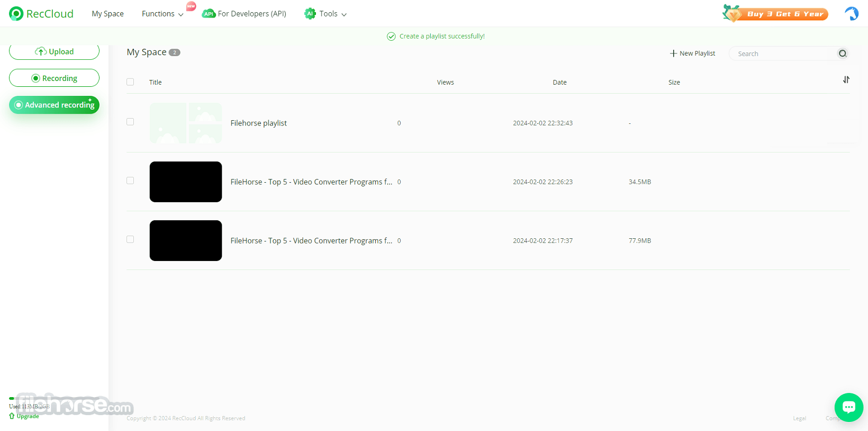Image resolution: width=868 pixels, height=431 pixels.
Task: Expand the Functions dropdown menu
Action: tap(162, 14)
